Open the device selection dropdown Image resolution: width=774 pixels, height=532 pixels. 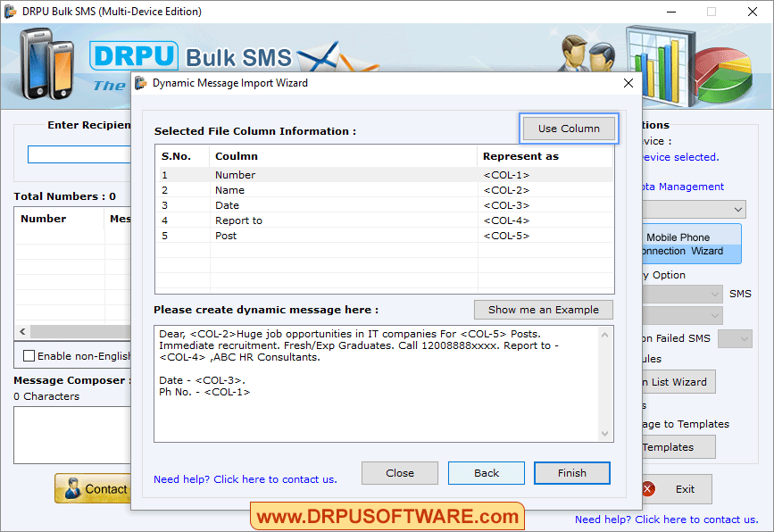[x=694, y=209]
